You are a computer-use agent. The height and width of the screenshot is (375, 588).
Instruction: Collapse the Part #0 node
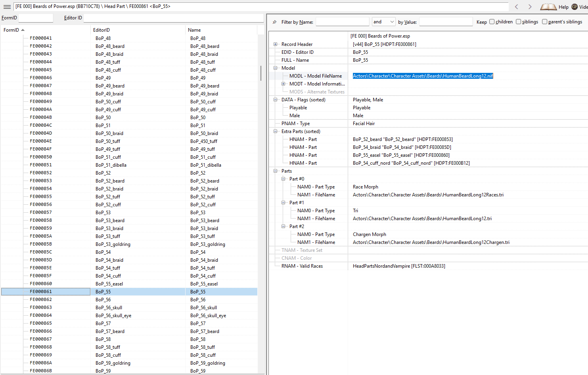283,179
